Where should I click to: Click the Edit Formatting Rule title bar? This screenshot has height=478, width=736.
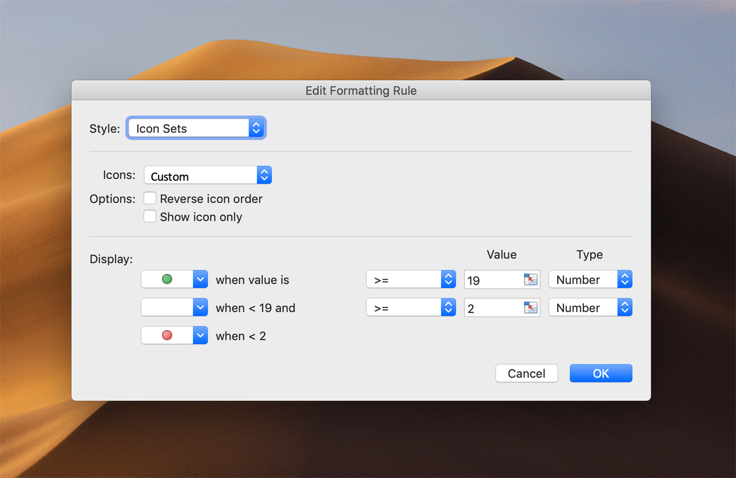pyautogui.click(x=361, y=90)
